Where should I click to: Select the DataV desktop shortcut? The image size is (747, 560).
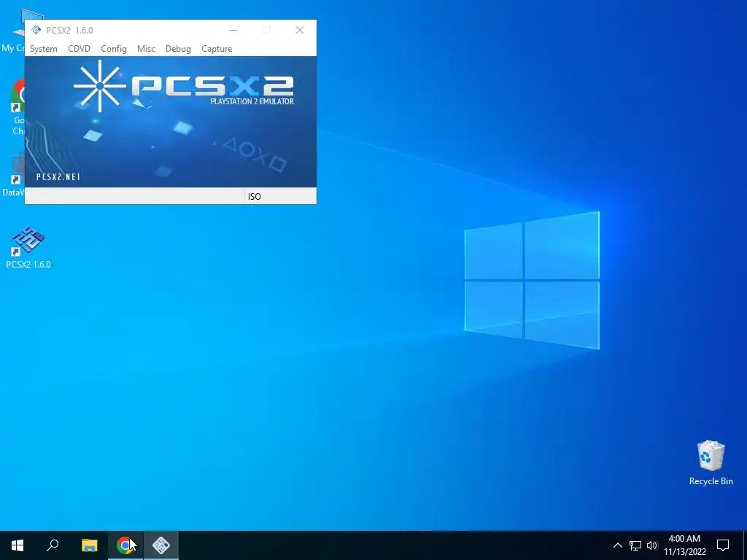click(15, 174)
